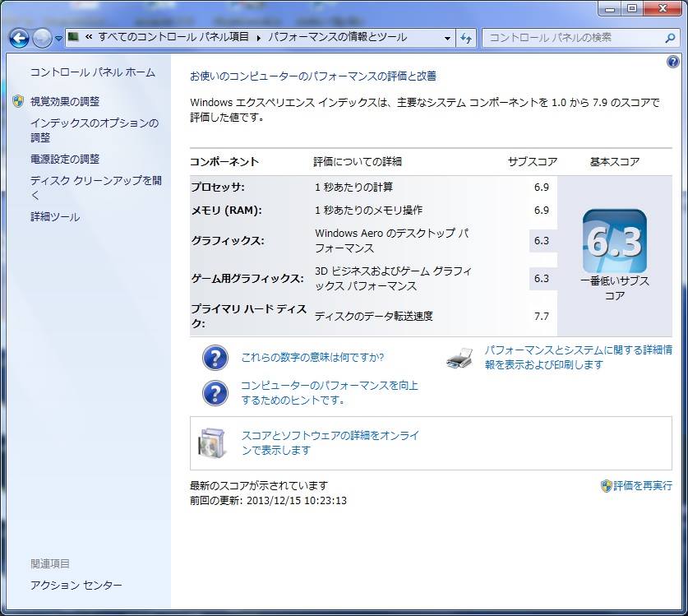Open the address bar history dropdown
This screenshot has width=688, height=616.
click(x=447, y=38)
